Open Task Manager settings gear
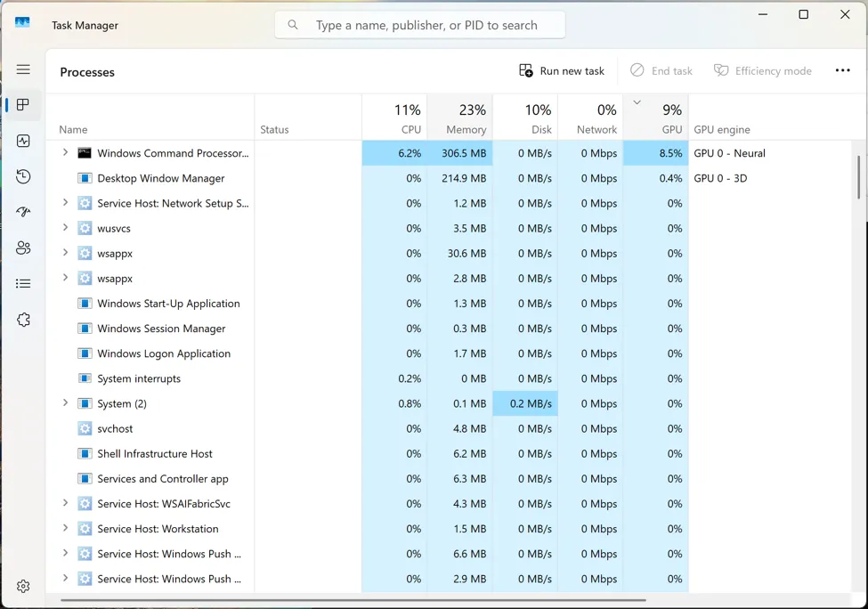Screen dimensions: 868x609 click(x=23, y=586)
